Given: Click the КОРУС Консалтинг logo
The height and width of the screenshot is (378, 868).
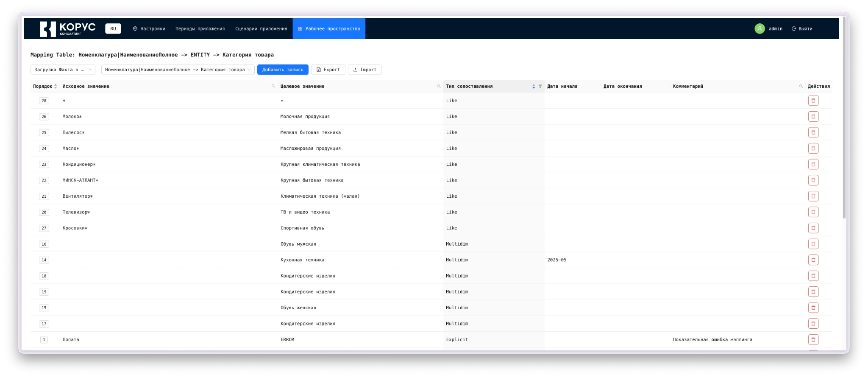Looking at the screenshot, I should click(68, 28).
